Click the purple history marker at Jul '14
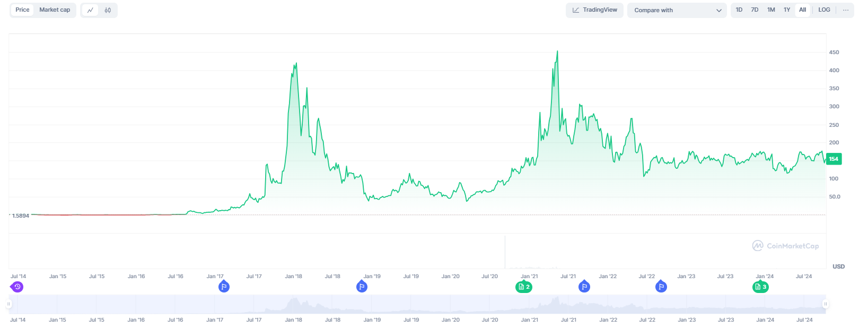Image resolution: width=868 pixels, height=336 pixels. coord(17,287)
